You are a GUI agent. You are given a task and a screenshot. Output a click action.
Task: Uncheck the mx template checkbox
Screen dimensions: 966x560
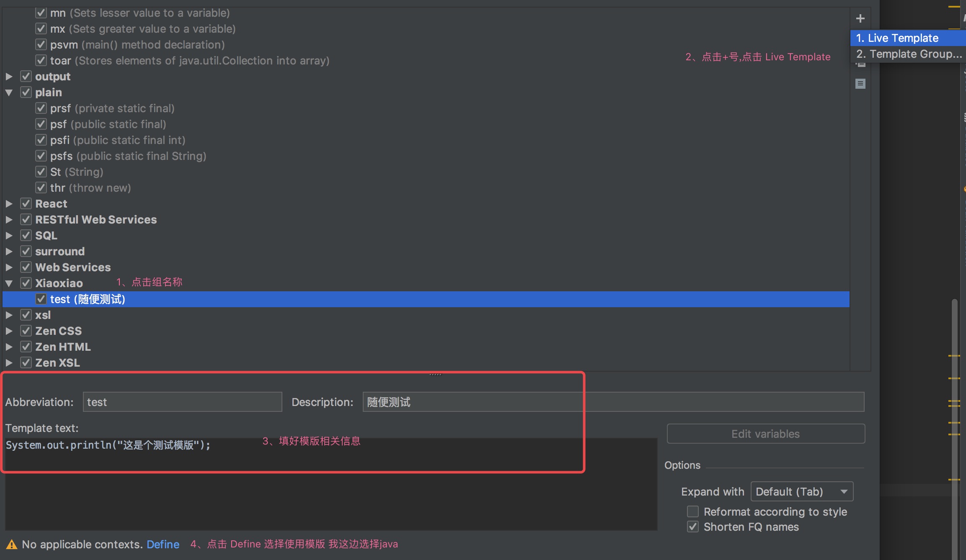41,29
